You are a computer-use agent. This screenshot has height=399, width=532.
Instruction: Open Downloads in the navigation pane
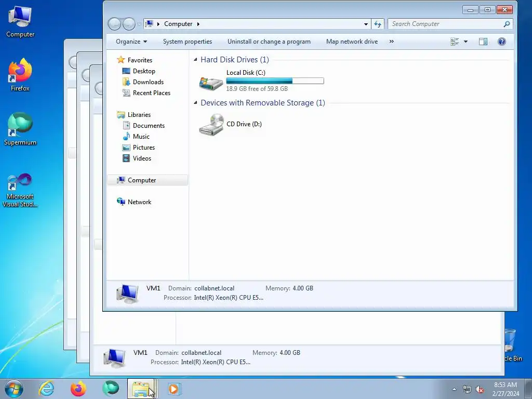click(x=148, y=82)
